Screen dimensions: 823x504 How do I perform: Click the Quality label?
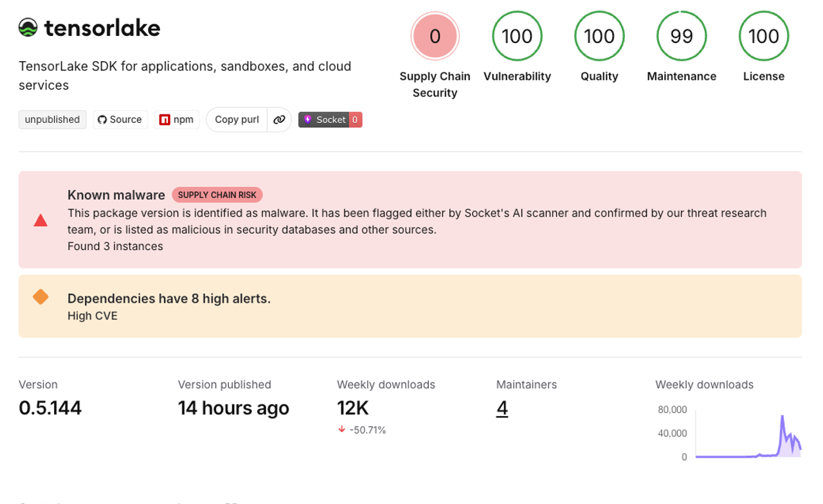pos(599,76)
